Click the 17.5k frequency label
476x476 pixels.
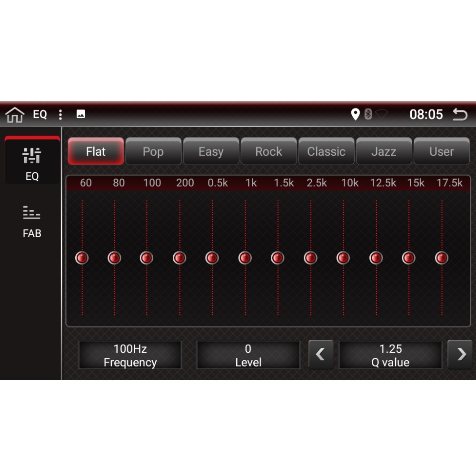pyautogui.click(x=449, y=183)
